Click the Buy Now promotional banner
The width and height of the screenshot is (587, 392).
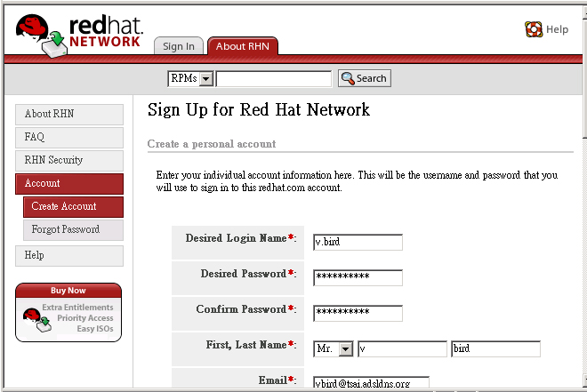click(x=68, y=312)
